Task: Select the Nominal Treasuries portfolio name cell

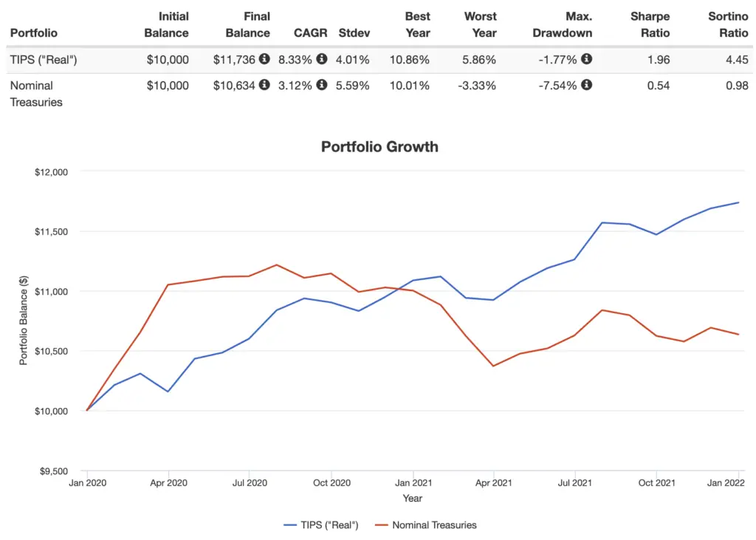Action: click(36, 94)
